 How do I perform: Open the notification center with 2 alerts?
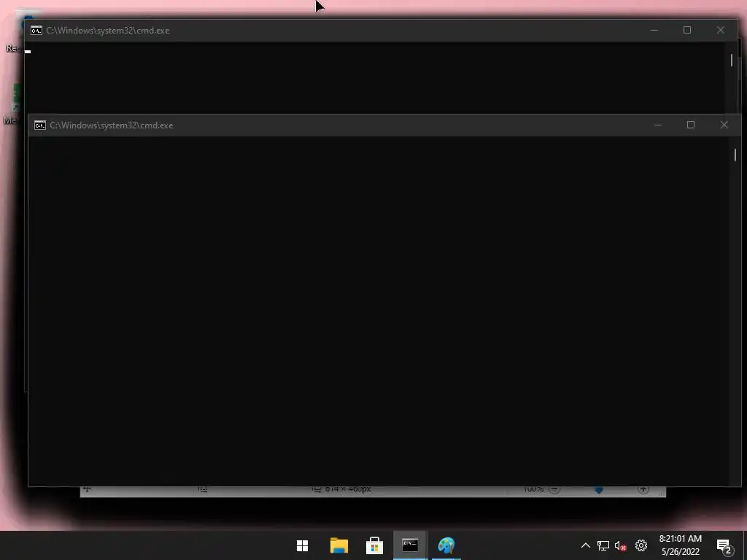(x=724, y=546)
